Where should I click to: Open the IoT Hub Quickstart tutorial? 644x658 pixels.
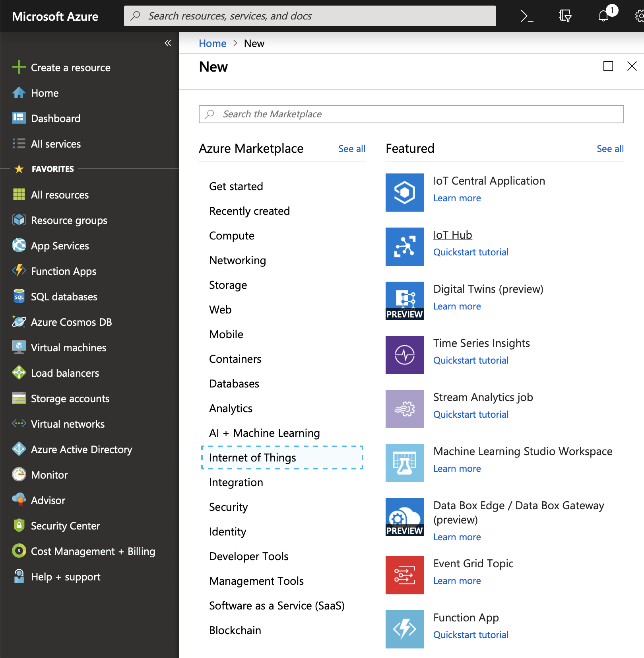coord(471,252)
